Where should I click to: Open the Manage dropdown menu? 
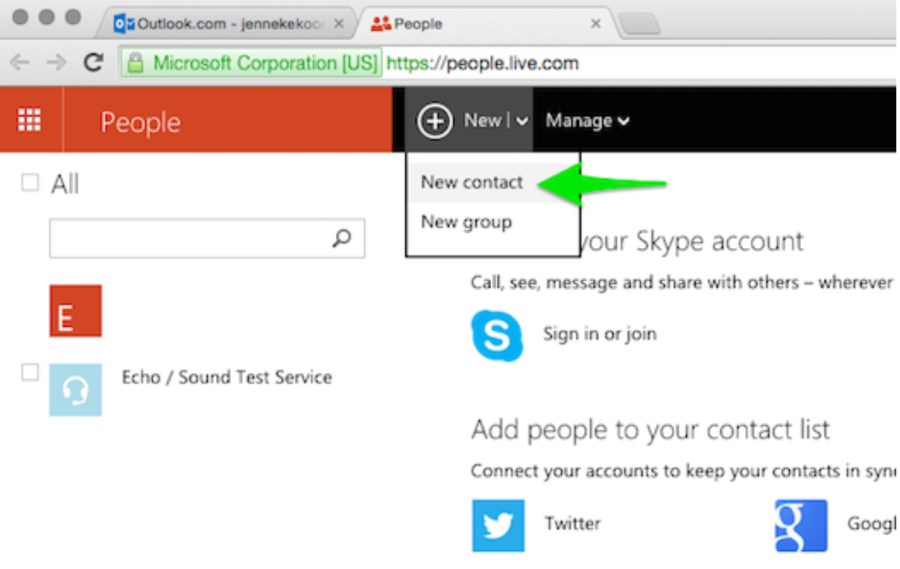point(587,121)
